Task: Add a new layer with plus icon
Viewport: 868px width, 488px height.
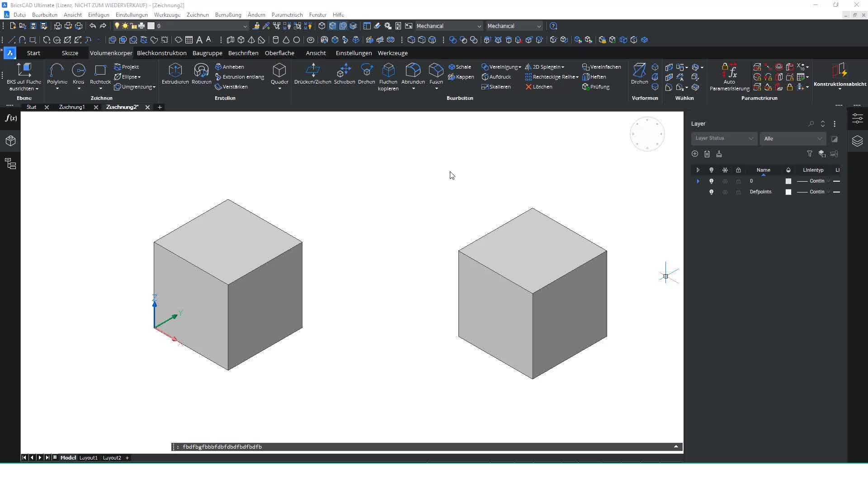Action: point(695,154)
